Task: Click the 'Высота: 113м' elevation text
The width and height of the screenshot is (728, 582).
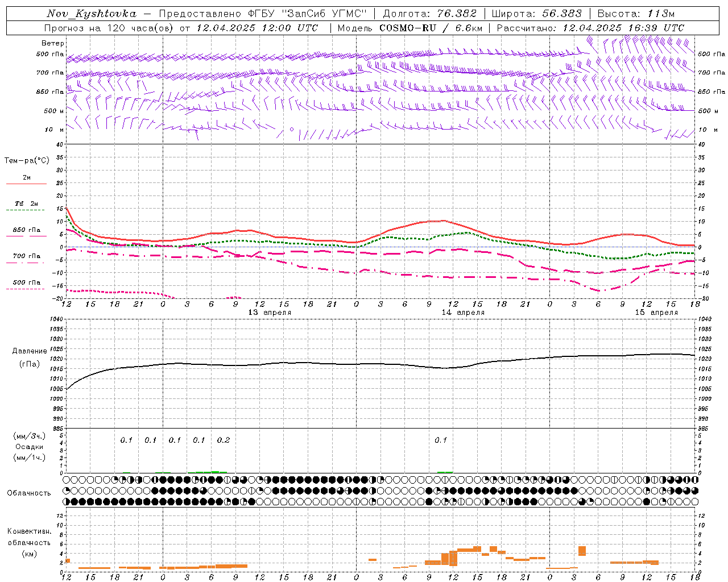Action: 636,14
